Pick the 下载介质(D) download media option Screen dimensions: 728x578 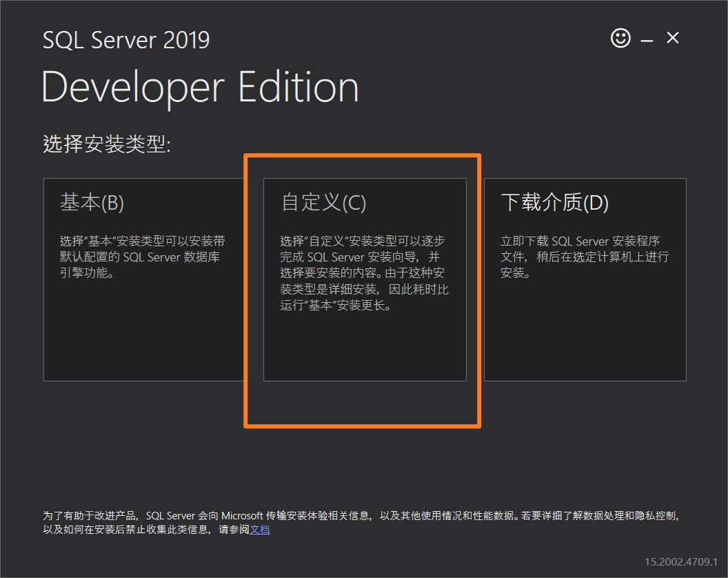[585, 280]
